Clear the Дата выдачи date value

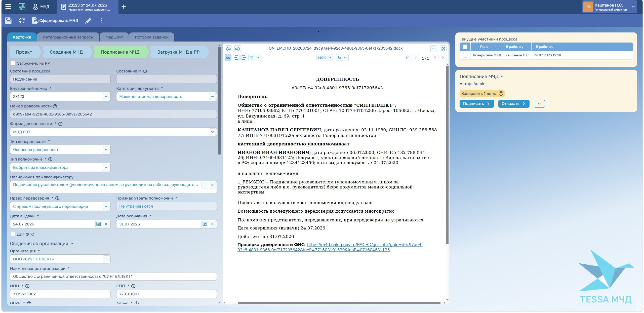click(x=106, y=224)
